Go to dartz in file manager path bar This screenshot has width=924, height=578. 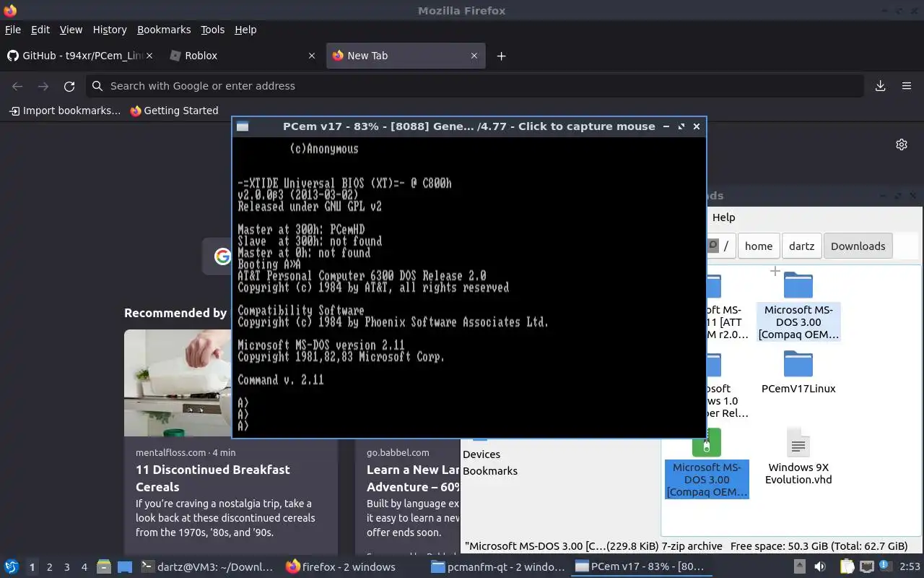click(x=801, y=246)
